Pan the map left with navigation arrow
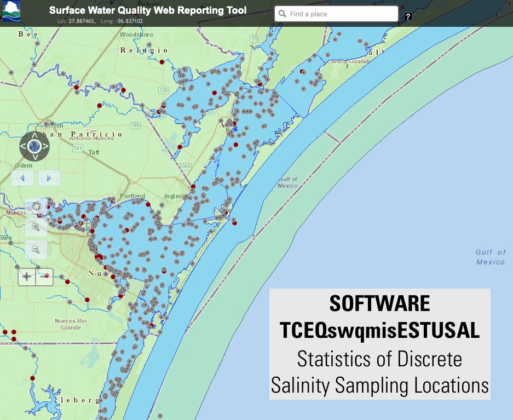 [23, 146]
